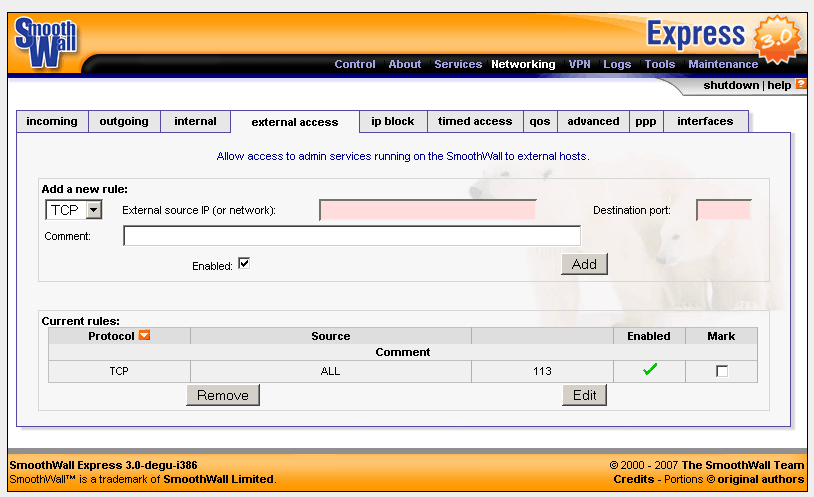This screenshot has height=497, width=814.
Task: Click the Edit button
Action: tap(585, 395)
